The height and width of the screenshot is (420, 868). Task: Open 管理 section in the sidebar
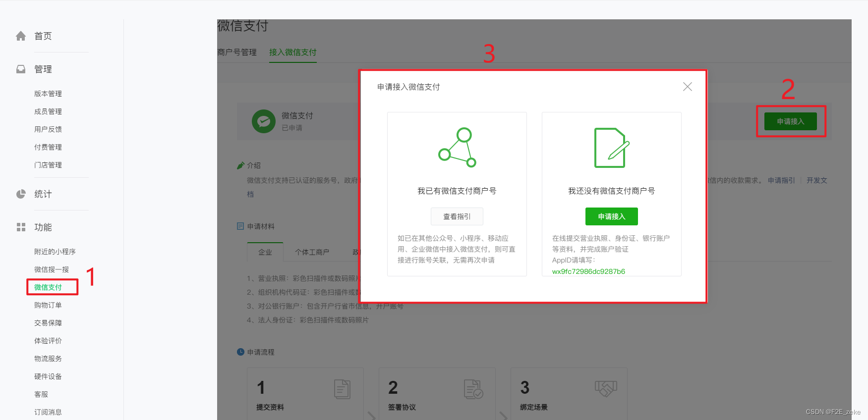coord(43,69)
